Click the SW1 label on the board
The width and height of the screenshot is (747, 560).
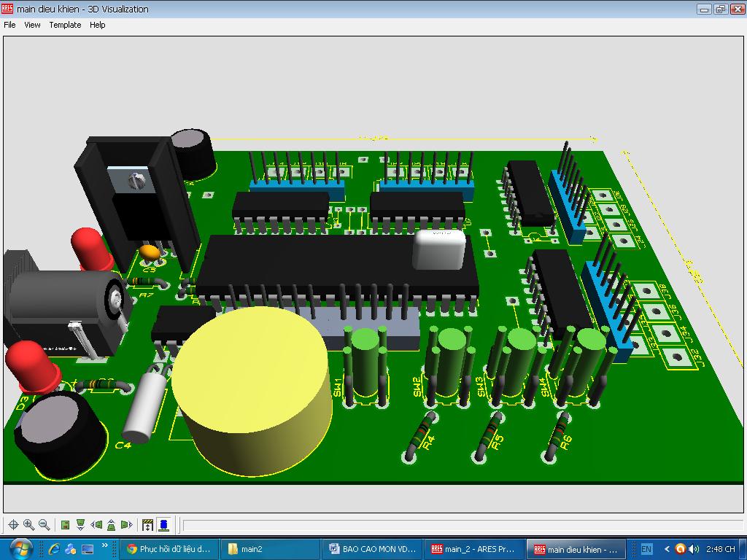(338, 388)
